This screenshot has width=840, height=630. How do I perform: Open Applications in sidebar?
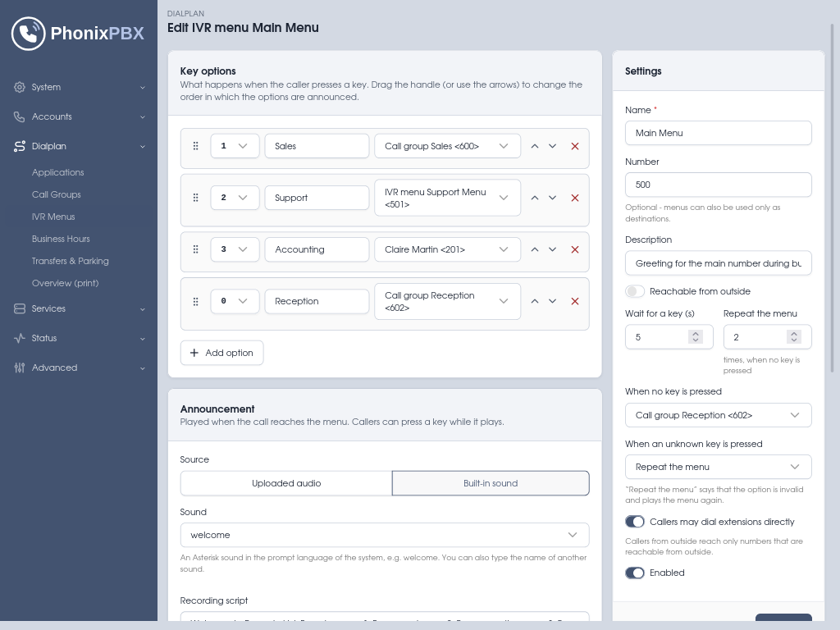[x=58, y=172]
